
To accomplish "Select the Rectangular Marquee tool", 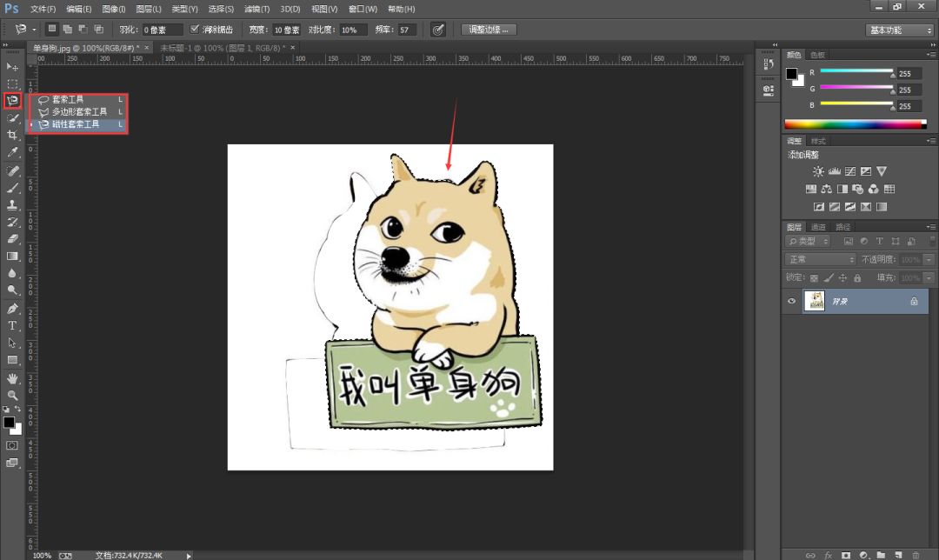I will [12, 83].
